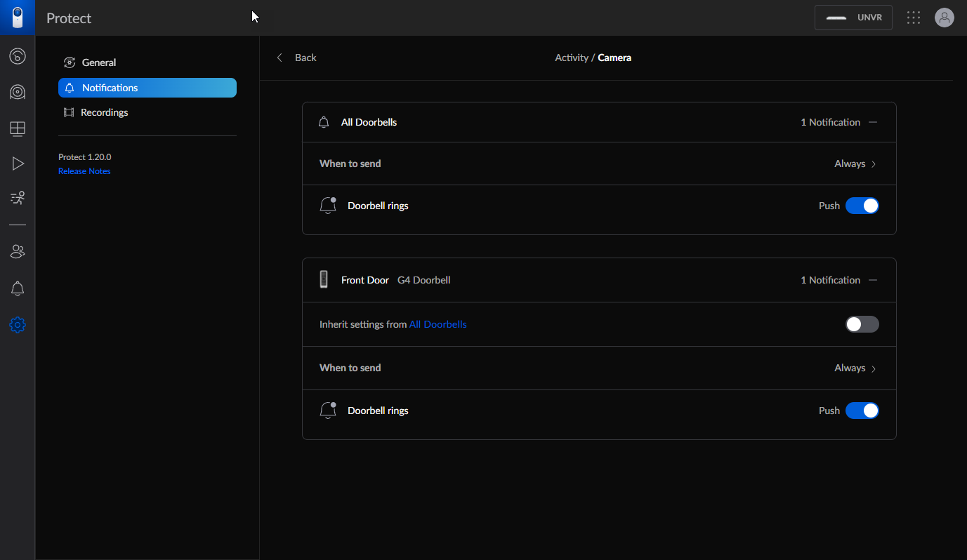The image size is (967, 560).
Task: Open the Playback triangle icon in sidebar
Action: point(18,164)
